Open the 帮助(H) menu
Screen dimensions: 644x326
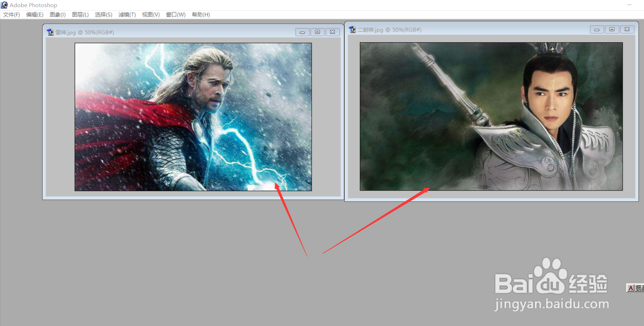(x=201, y=15)
